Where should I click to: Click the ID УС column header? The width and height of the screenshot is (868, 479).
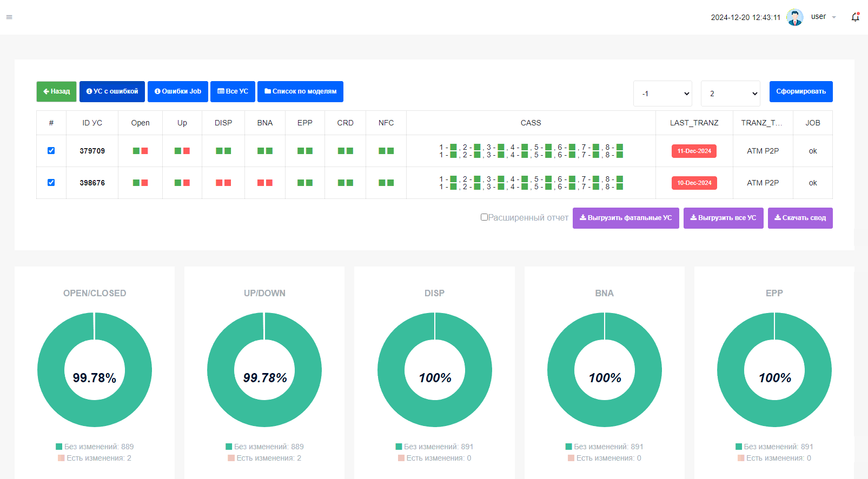pos(92,123)
